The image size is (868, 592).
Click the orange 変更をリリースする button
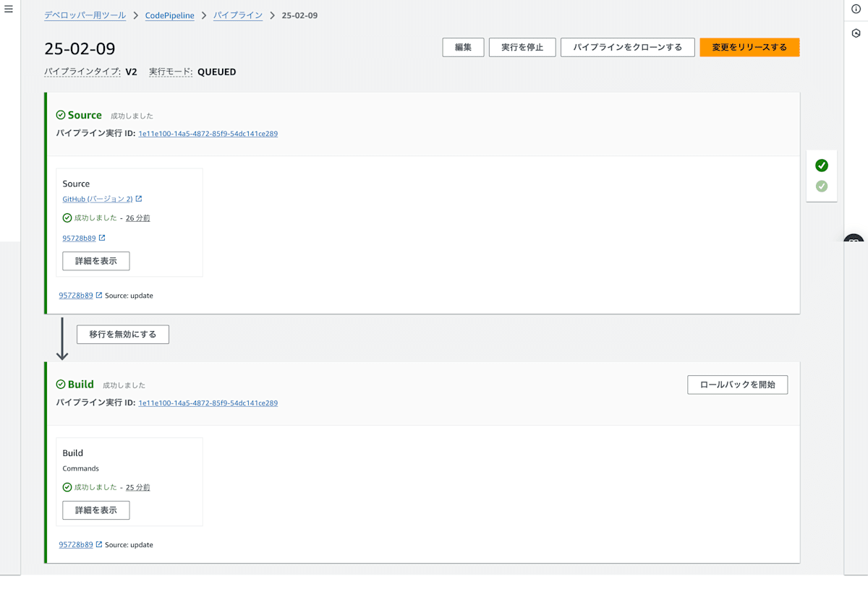tap(749, 47)
